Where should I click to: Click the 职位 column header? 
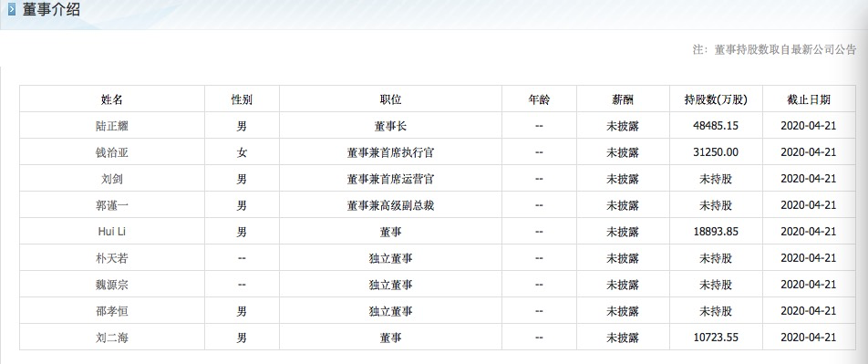[390, 99]
